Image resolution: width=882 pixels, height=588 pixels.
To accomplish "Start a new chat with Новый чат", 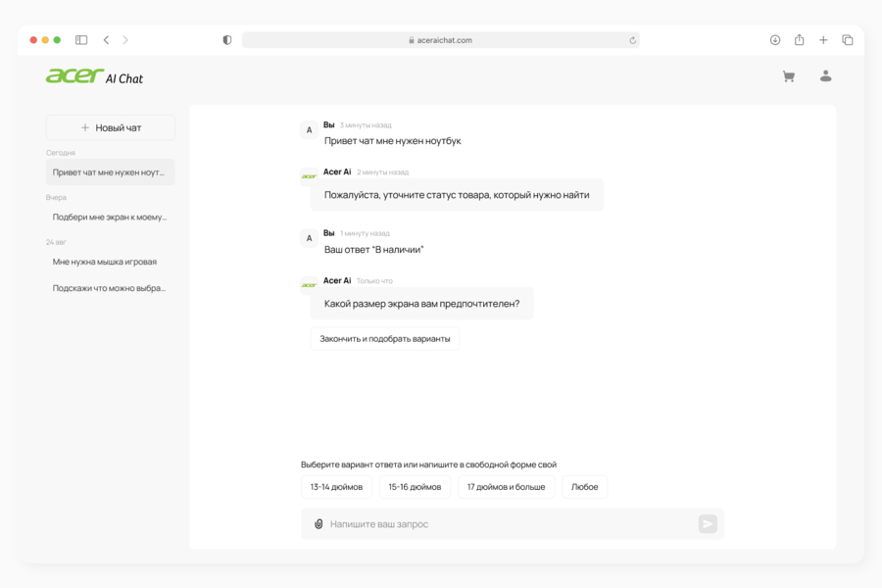I will pos(110,127).
